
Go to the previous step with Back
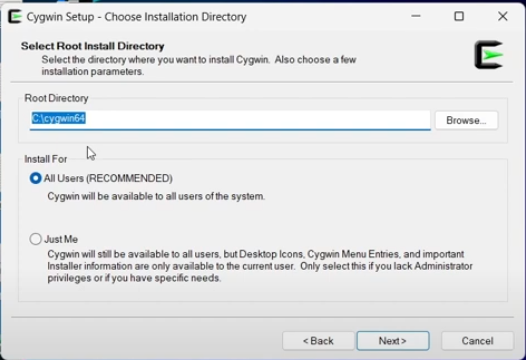pyautogui.click(x=318, y=341)
